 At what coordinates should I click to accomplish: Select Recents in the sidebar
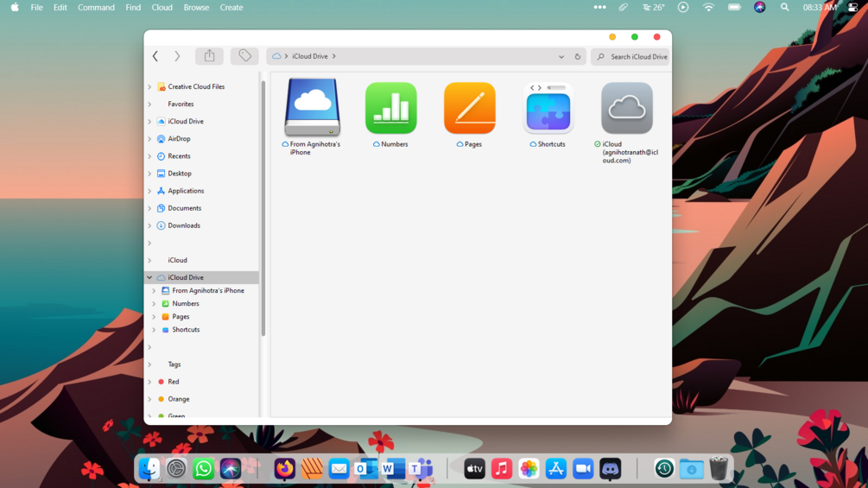179,156
